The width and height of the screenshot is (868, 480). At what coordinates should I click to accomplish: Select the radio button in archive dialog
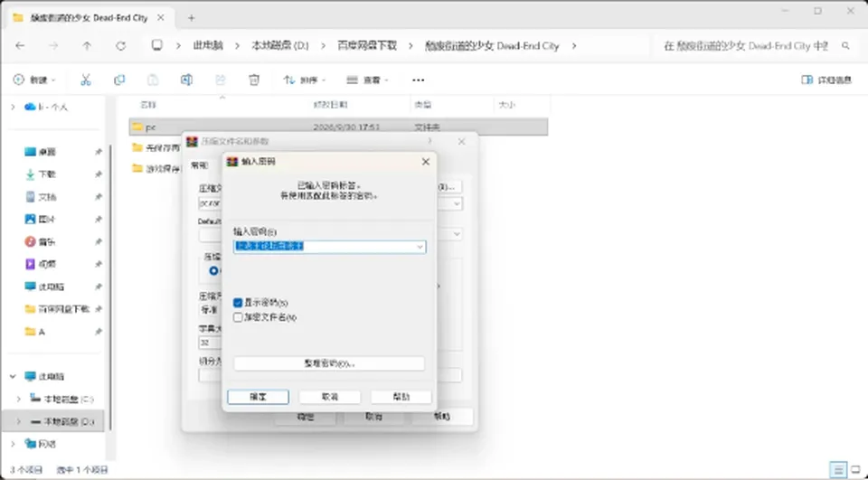213,270
